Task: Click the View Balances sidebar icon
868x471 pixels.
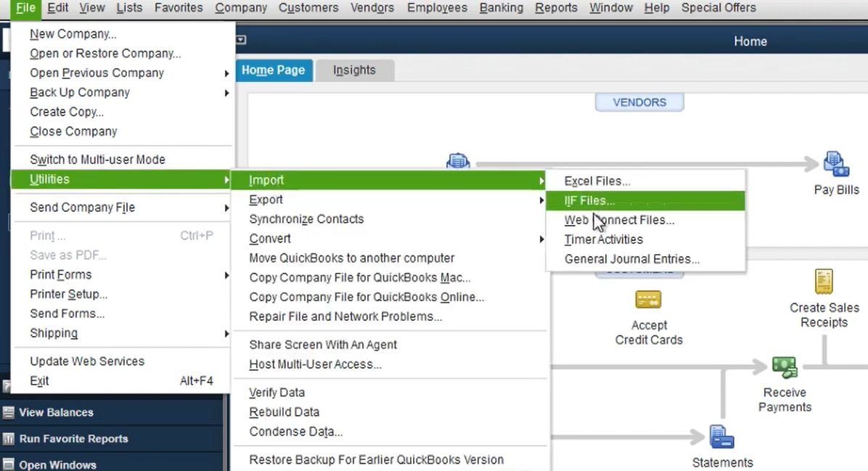Action: pyautogui.click(x=8, y=412)
